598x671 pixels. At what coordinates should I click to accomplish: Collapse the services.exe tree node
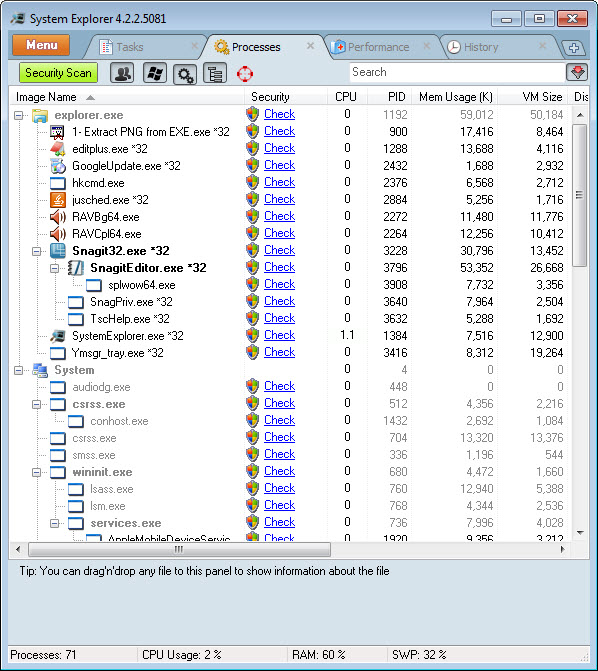[55, 523]
